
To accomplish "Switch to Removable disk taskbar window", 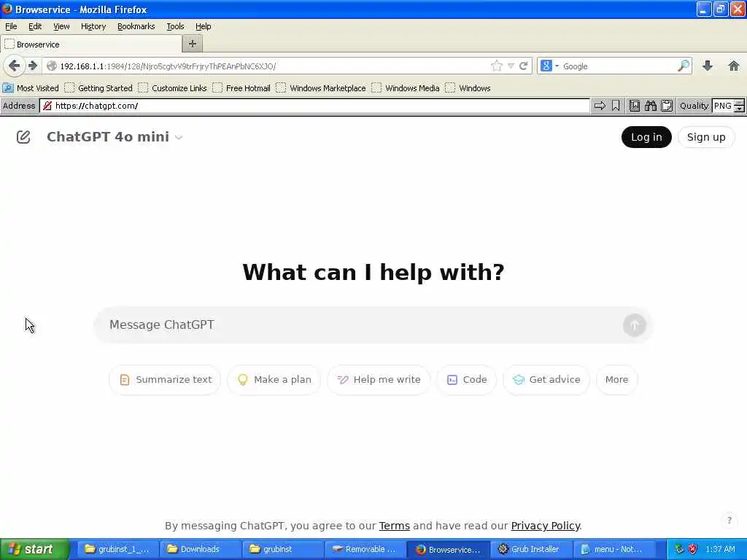I will tap(365, 550).
